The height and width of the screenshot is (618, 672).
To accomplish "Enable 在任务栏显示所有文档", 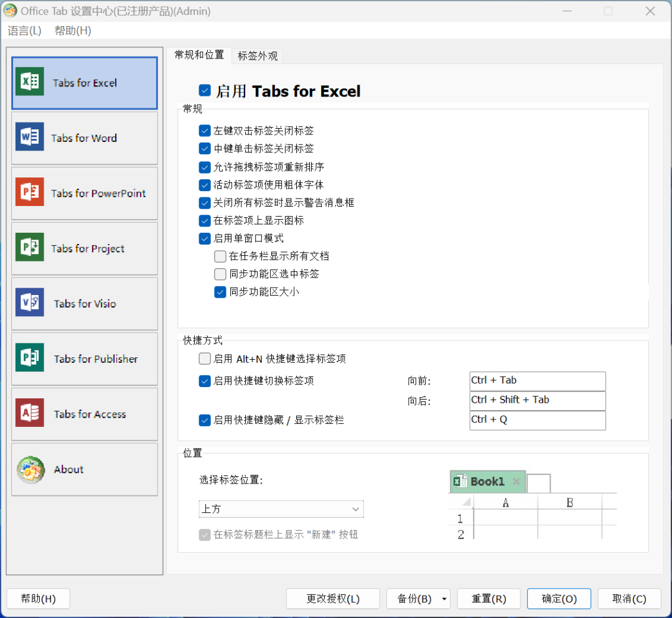I will 220,256.
